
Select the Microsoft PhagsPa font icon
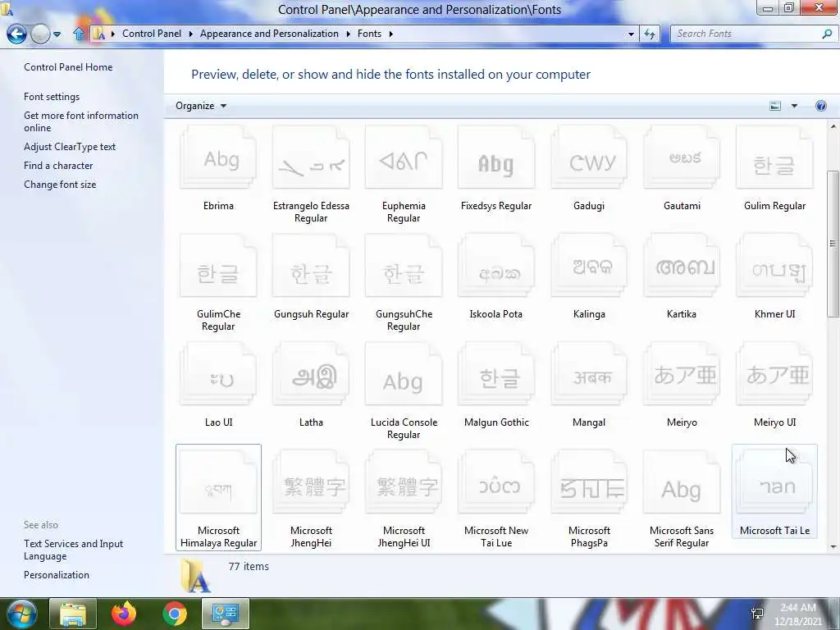coord(589,482)
